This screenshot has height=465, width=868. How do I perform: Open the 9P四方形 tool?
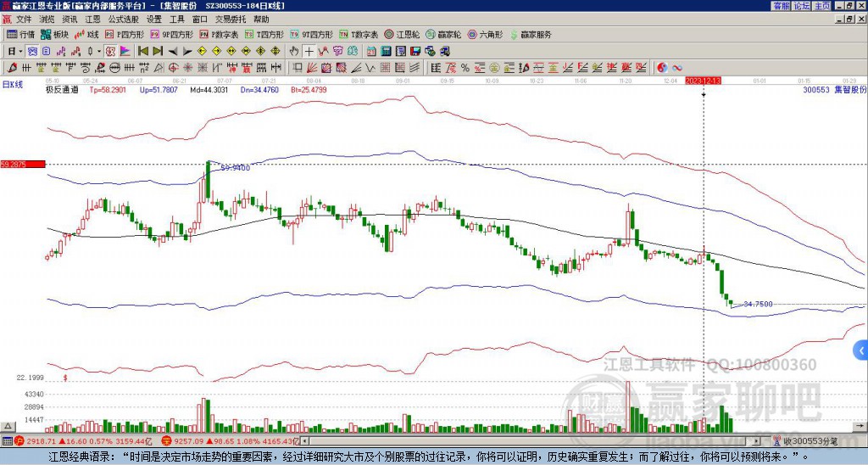(172, 34)
